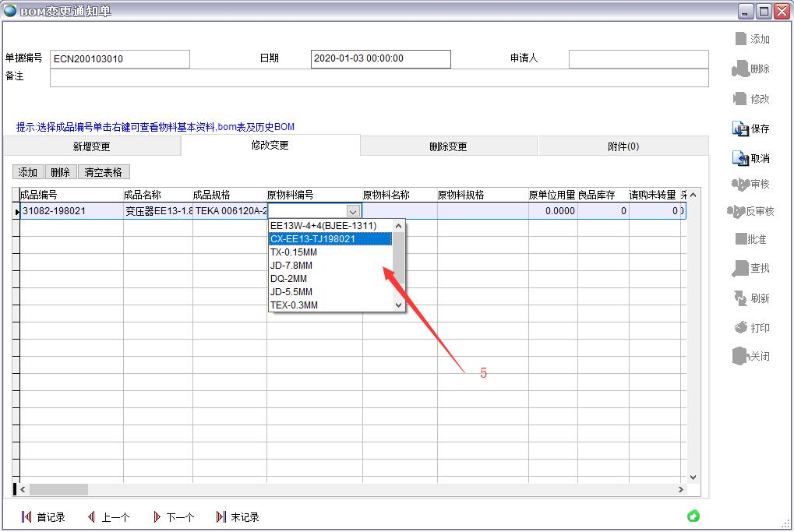This screenshot has height=532, width=794.
Task: Select CX-EE13-TJ198021 from the dropdown list
Action: coord(330,239)
